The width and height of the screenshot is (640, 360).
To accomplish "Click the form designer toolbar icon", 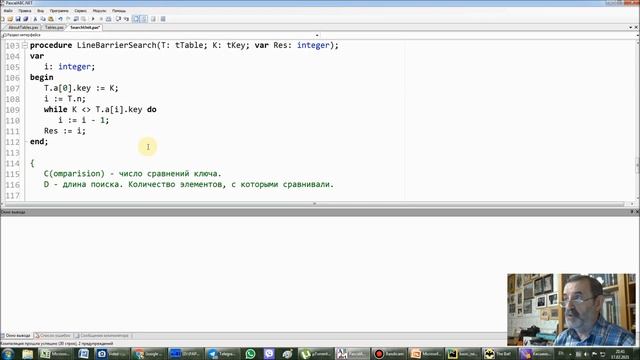I will click(153, 19).
